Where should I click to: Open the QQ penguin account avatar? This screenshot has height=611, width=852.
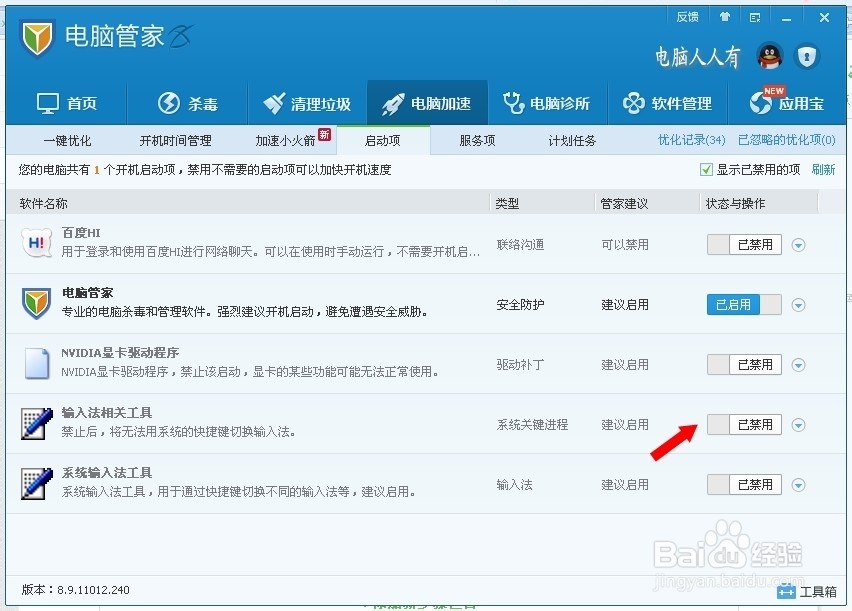(769, 55)
